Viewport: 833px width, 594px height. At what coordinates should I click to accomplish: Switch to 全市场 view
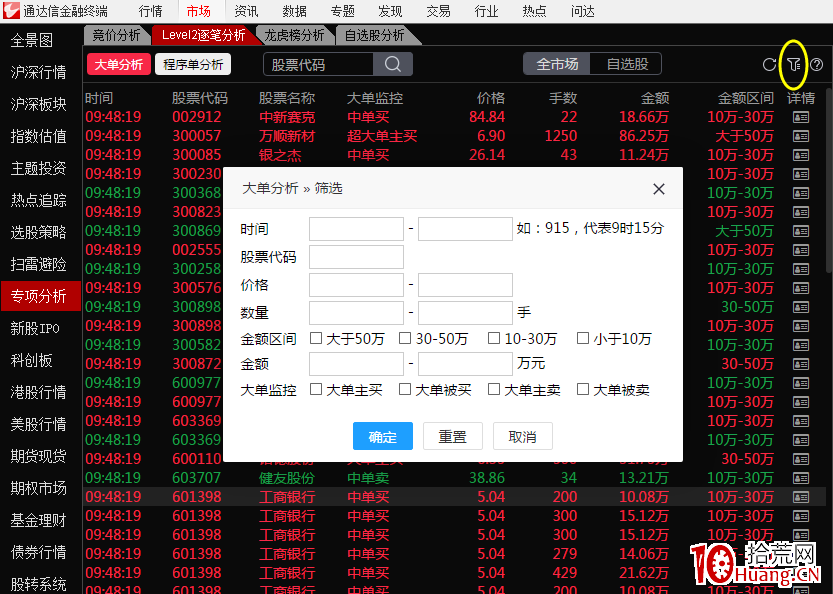point(557,64)
